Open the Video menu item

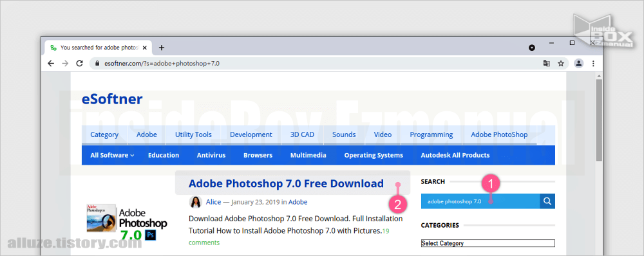[383, 134]
